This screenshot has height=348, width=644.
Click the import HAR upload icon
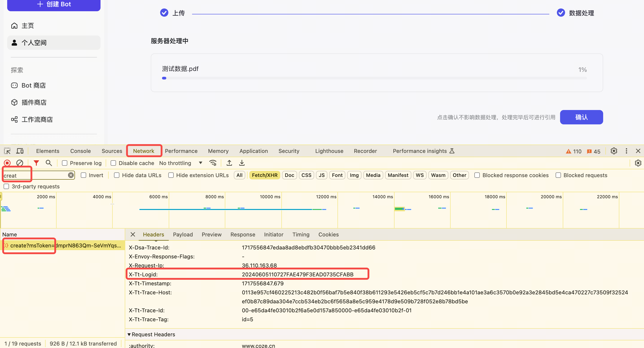229,163
